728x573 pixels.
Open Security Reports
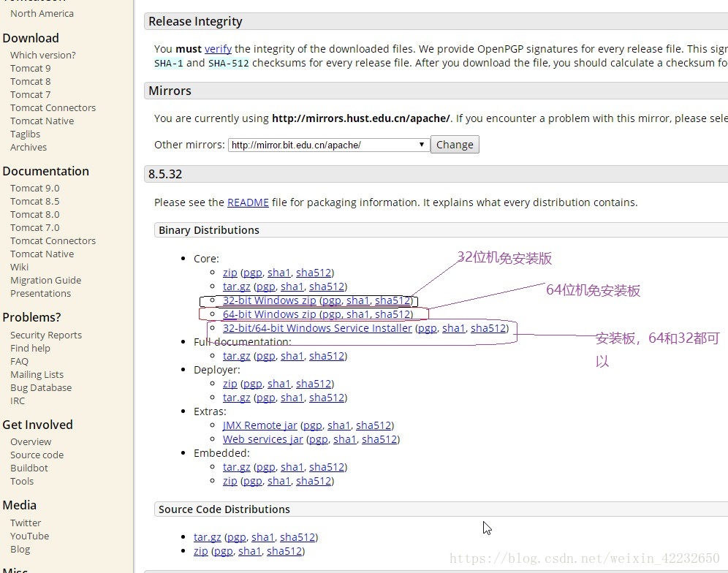point(46,335)
